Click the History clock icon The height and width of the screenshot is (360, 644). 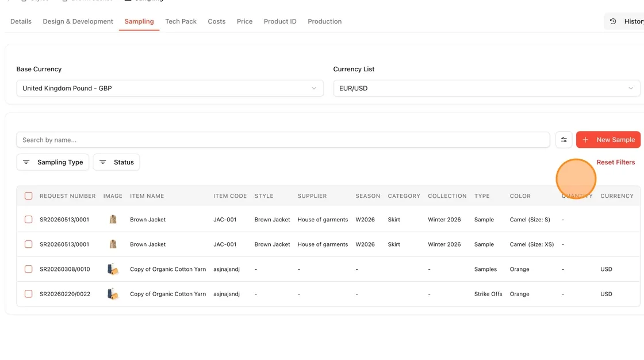click(613, 21)
